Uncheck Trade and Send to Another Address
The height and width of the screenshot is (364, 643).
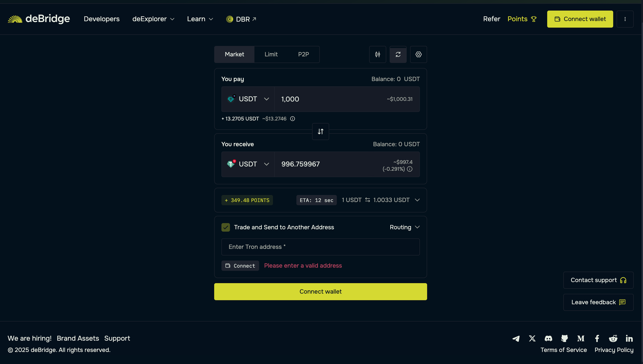226,227
